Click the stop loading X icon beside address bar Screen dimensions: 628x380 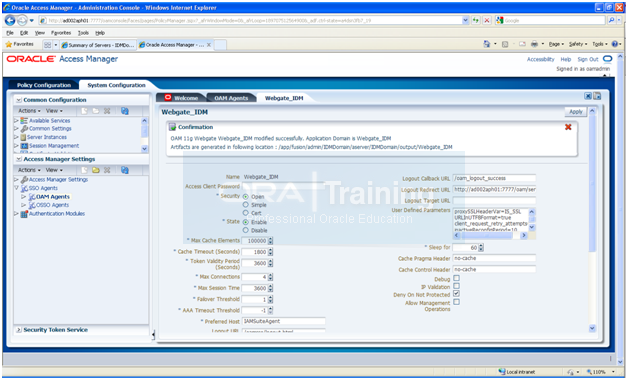pyautogui.click(x=487, y=20)
